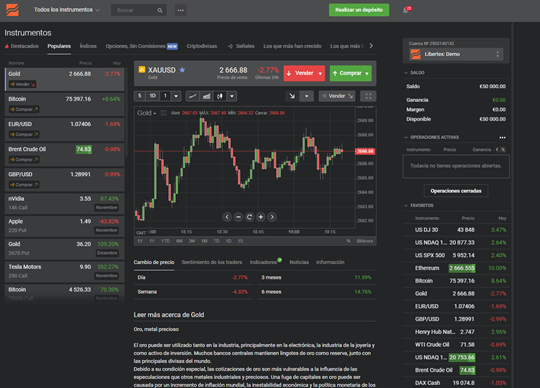This screenshot has width=540, height=388.
Task: Set chart range to 5Y
Action: pos(140,241)
